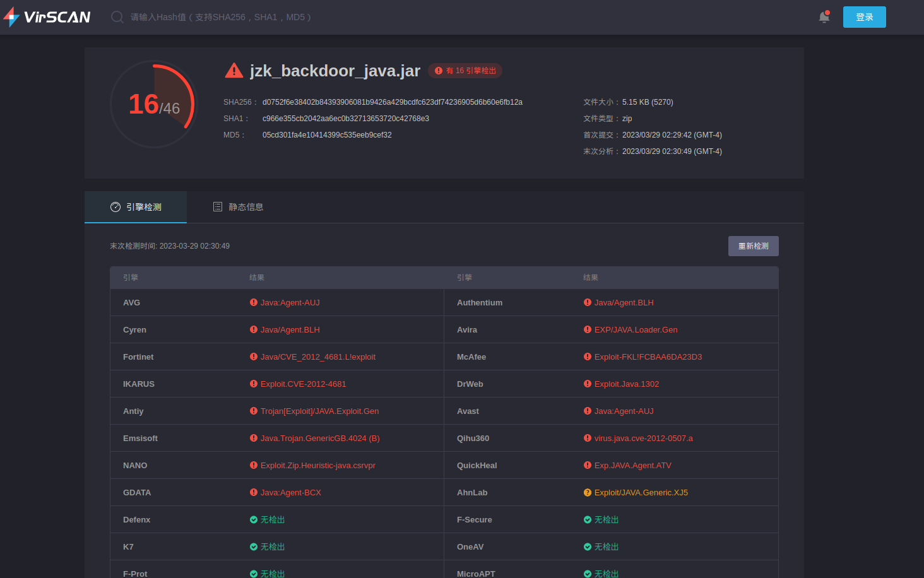The width and height of the screenshot is (924, 578).
Task: Click the AhnLab engine name
Action: click(x=472, y=492)
